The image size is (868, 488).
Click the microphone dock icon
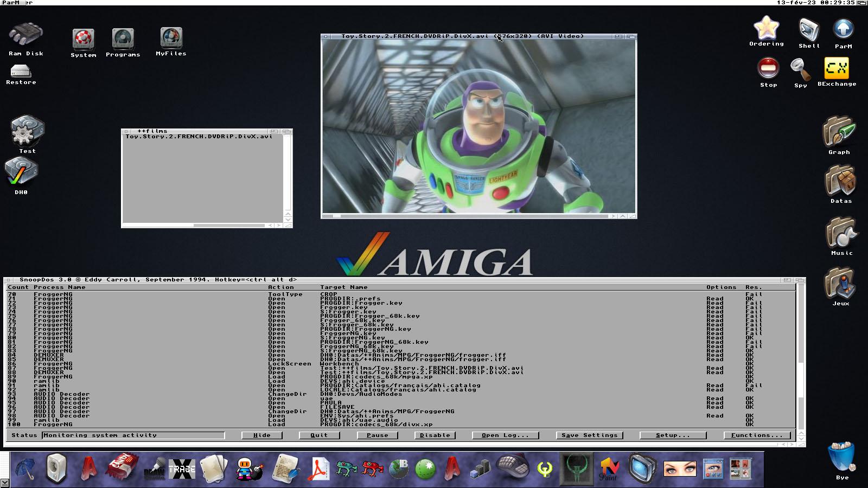coord(155,468)
